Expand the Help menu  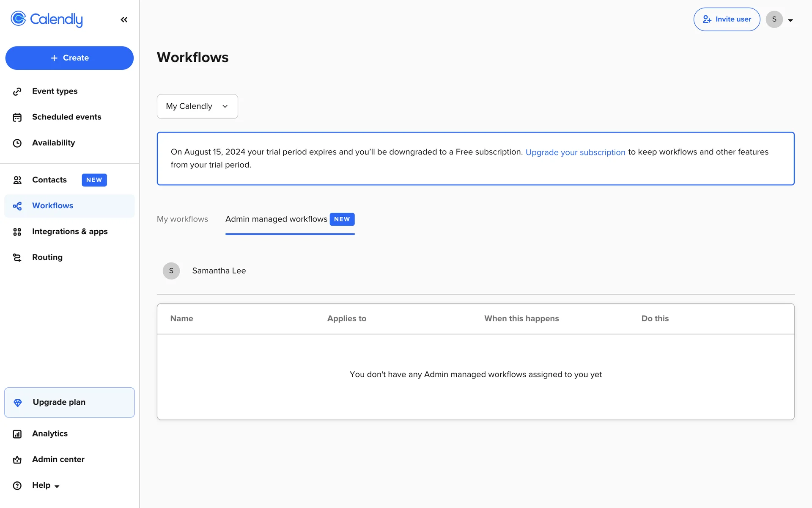coord(46,486)
